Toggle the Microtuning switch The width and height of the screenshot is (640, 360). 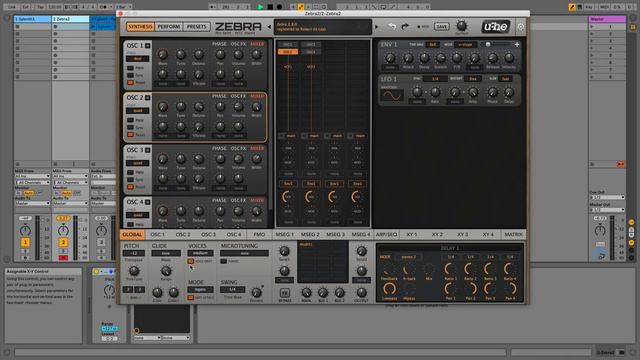[x=223, y=261]
